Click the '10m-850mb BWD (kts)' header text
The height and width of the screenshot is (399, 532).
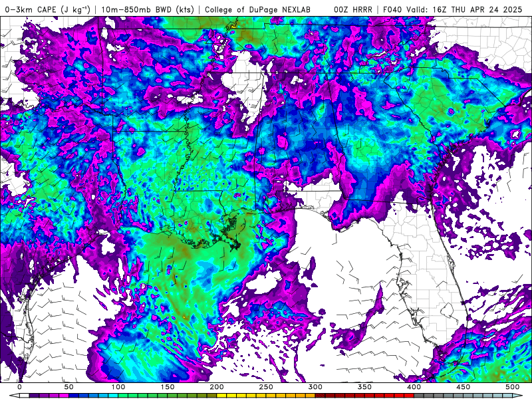click(148, 9)
